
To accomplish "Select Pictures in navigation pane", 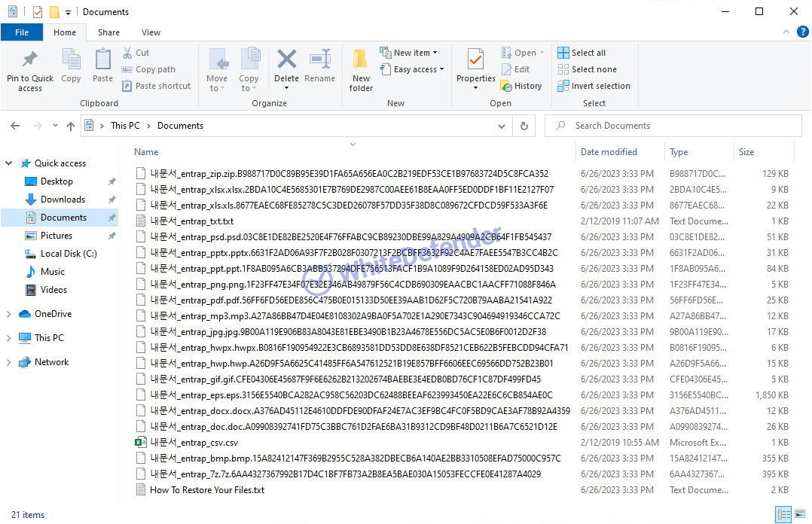I will [x=56, y=236].
